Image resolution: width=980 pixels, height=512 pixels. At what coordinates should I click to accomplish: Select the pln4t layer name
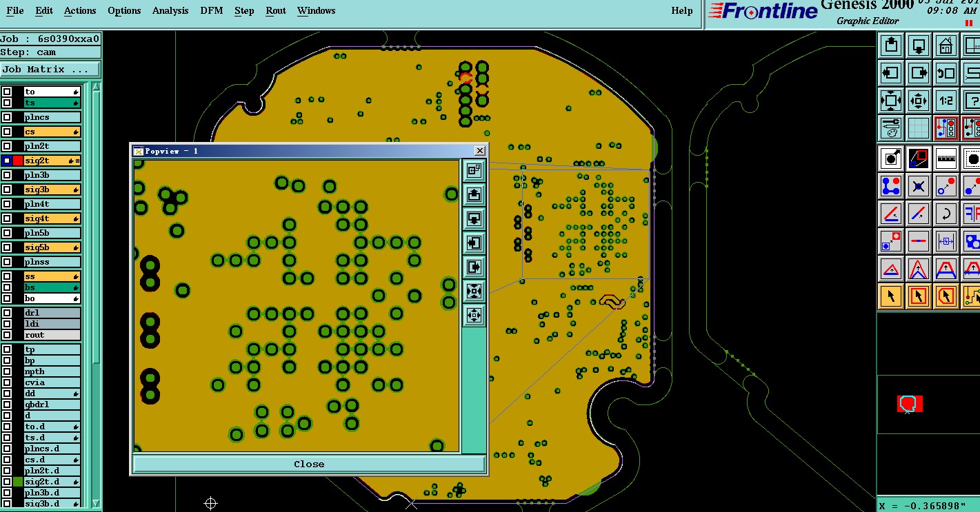(52, 204)
